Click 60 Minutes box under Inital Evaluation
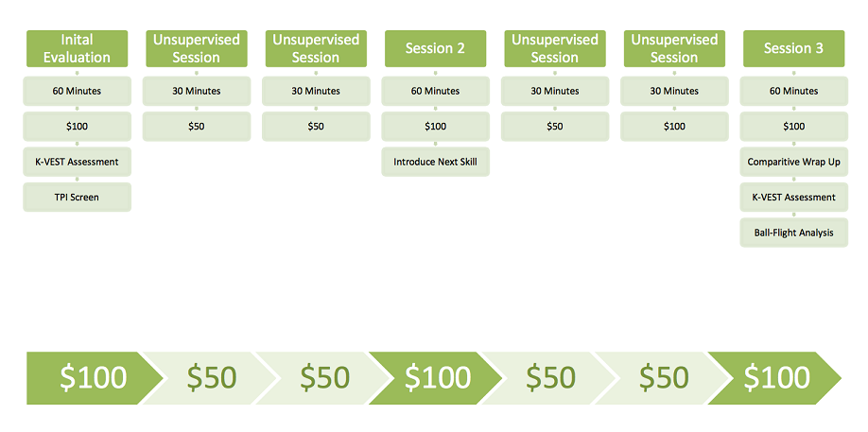 [77, 91]
